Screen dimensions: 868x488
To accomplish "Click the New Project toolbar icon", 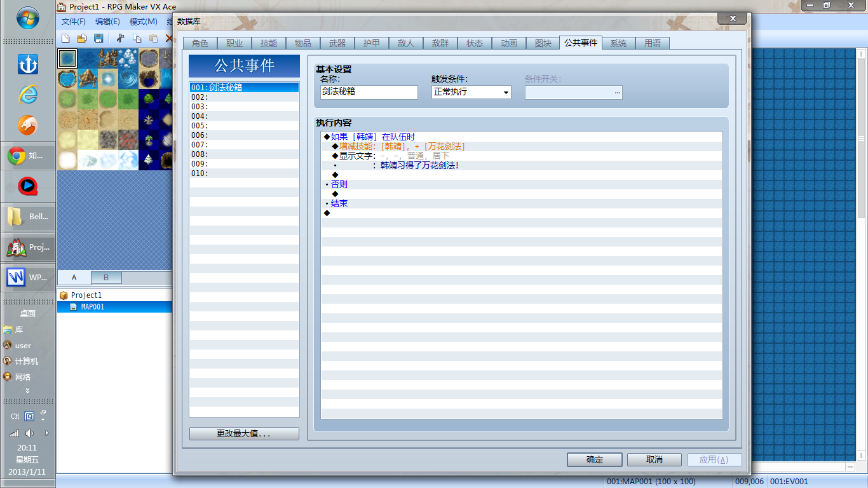I will coord(65,38).
